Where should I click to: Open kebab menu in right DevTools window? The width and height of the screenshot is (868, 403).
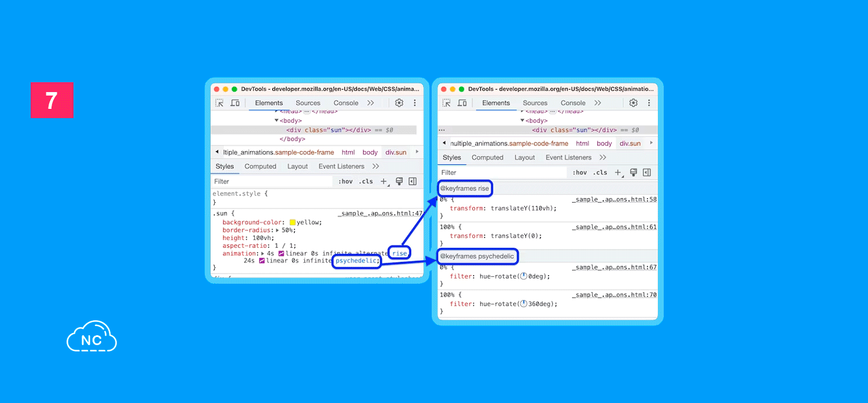pyautogui.click(x=649, y=103)
